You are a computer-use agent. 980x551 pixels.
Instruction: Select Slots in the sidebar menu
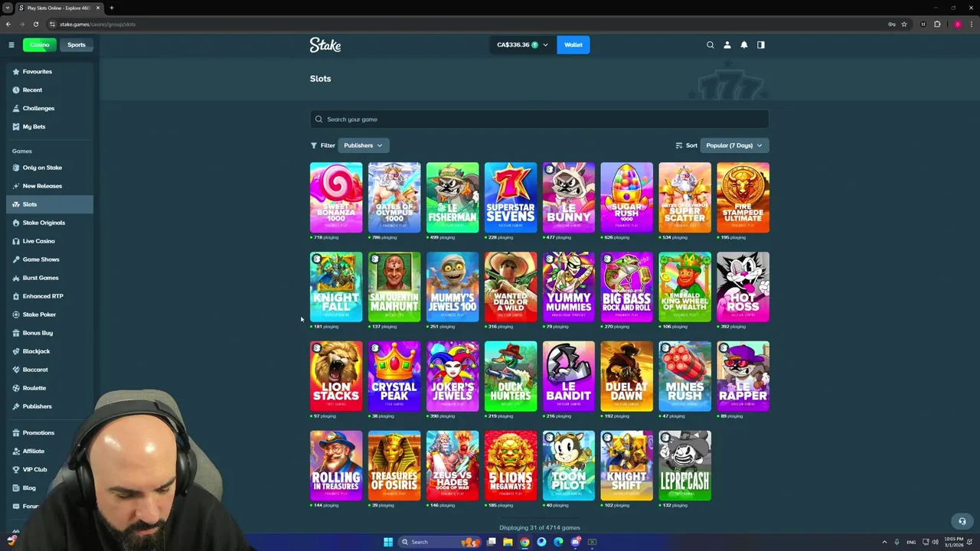pyautogui.click(x=50, y=204)
